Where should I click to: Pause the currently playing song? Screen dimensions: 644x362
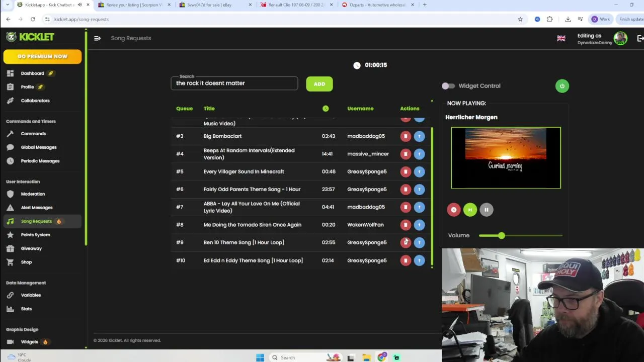coord(486,210)
